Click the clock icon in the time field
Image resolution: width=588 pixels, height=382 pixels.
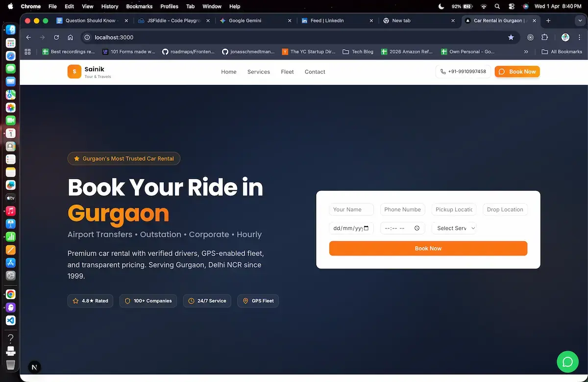(416, 228)
